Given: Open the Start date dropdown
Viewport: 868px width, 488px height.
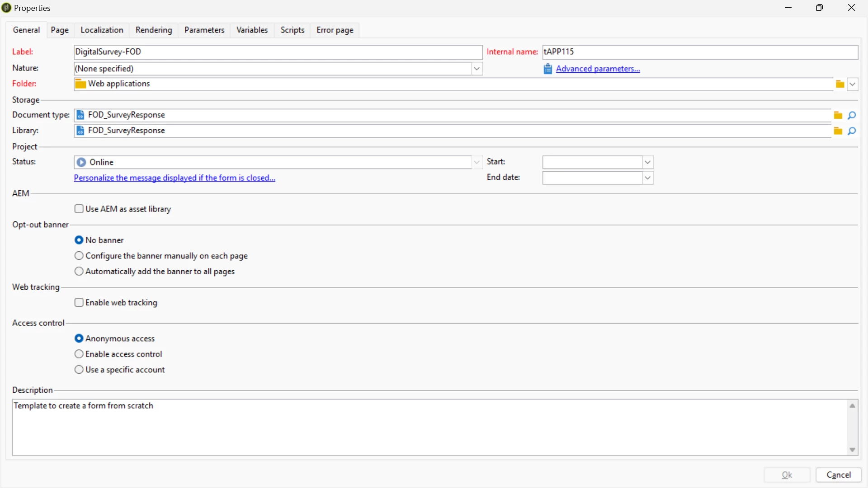Looking at the screenshot, I should point(647,162).
